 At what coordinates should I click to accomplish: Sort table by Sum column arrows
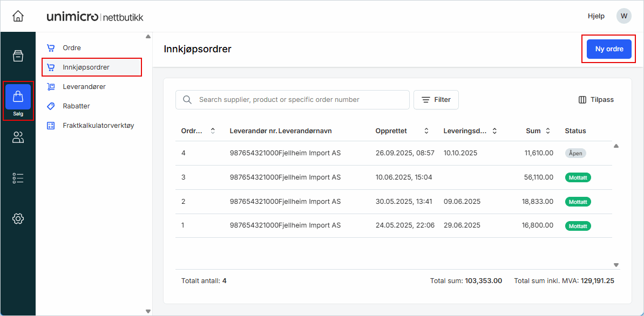(548, 131)
